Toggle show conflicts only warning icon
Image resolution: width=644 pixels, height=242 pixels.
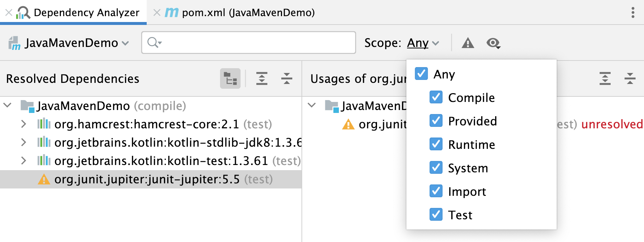[468, 43]
